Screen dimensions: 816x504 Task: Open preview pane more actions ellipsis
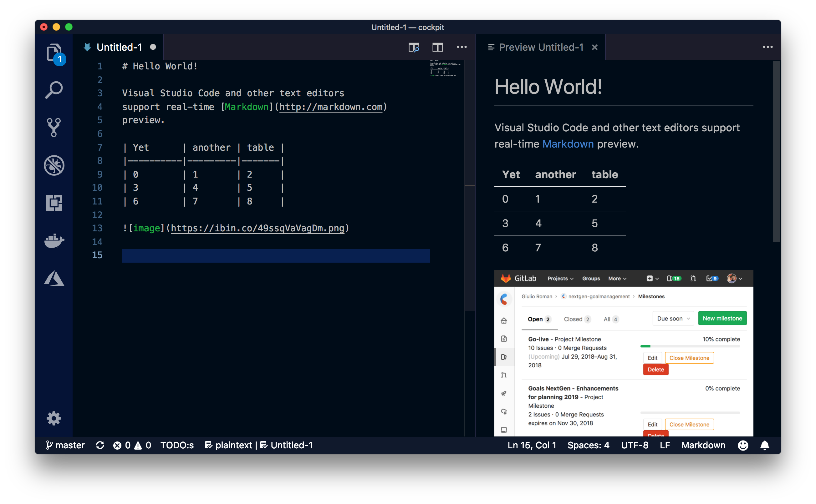coord(768,47)
